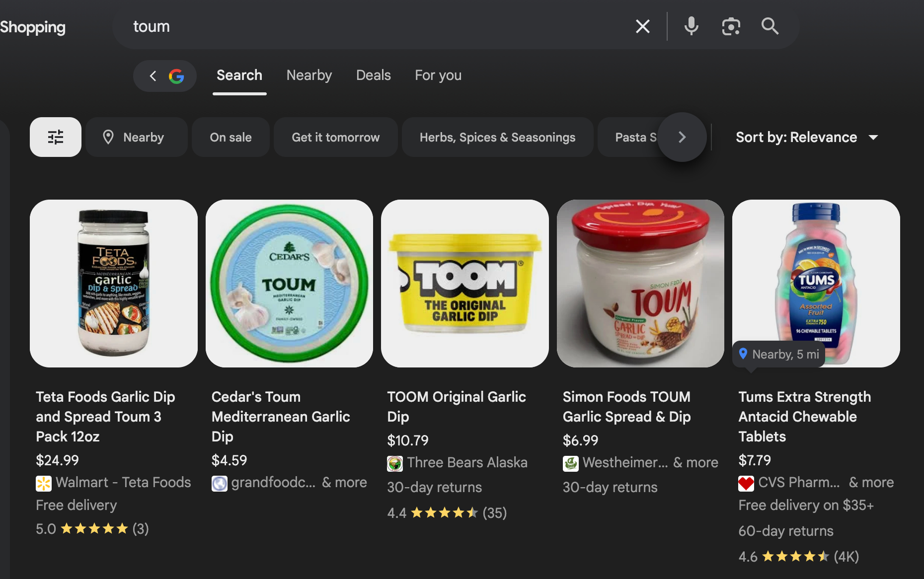This screenshot has height=579, width=924.
Task: Open Cedar's Toum Mediterranean Garlic Dip link
Action: click(x=281, y=416)
